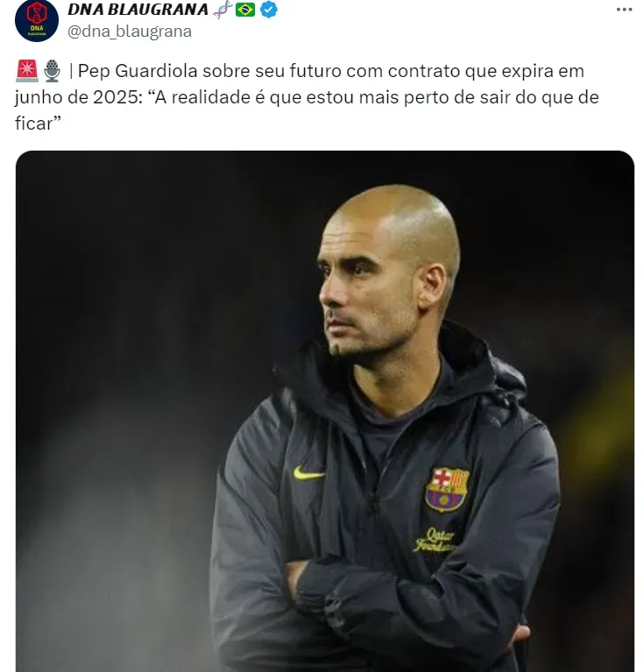Open the DNA Blaugrana profile avatar
Image resolution: width=644 pixels, height=672 pixels.
point(37,20)
